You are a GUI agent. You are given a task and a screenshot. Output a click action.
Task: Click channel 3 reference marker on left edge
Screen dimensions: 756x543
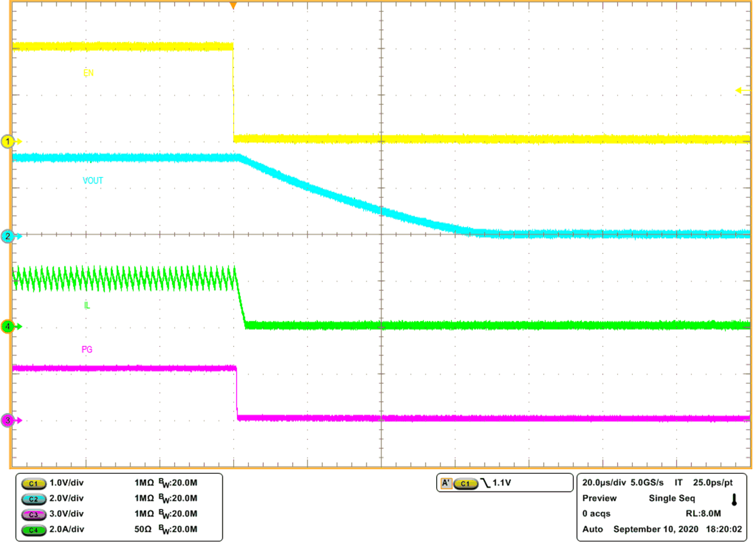[x=7, y=420]
